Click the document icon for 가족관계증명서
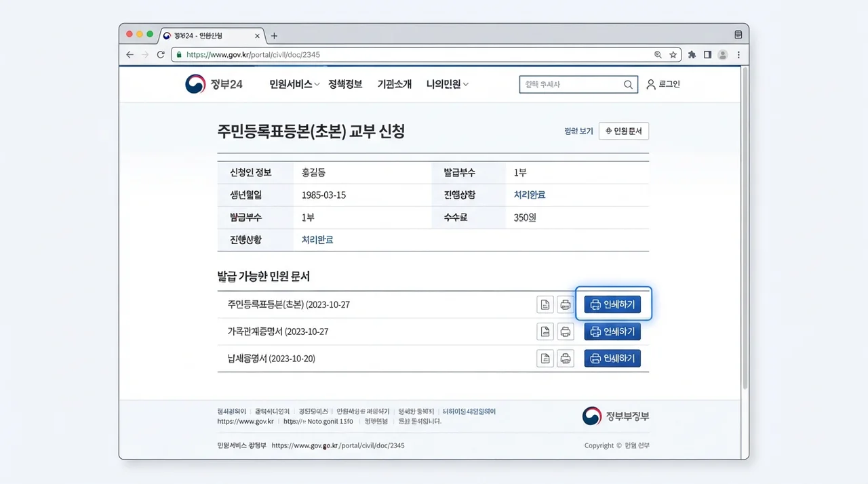 coord(545,331)
